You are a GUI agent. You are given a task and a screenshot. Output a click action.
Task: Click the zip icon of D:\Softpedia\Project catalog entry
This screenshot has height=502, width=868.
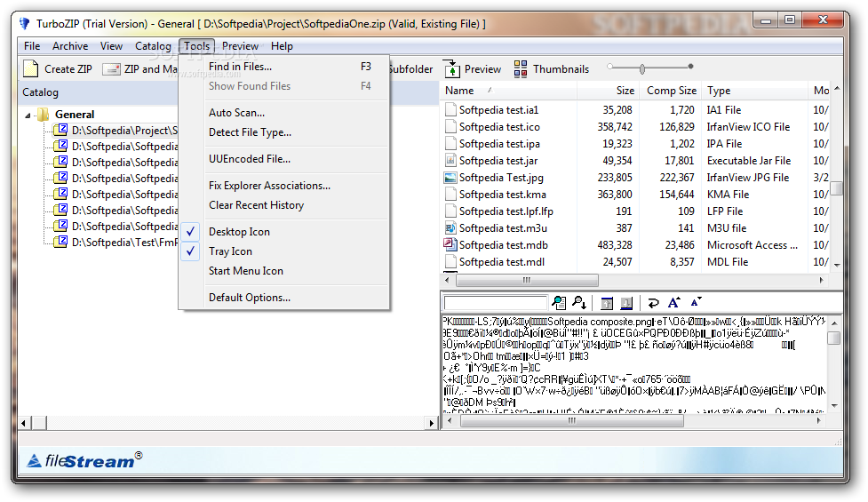coord(61,130)
